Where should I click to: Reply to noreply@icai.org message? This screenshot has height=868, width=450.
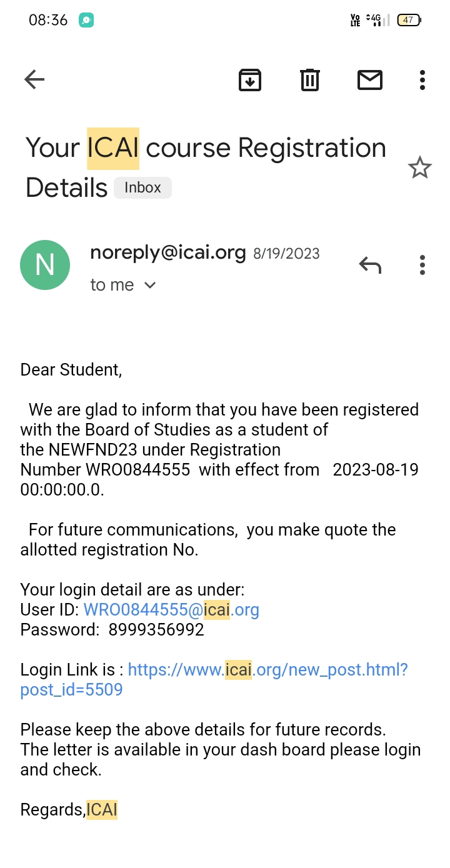coord(370,265)
